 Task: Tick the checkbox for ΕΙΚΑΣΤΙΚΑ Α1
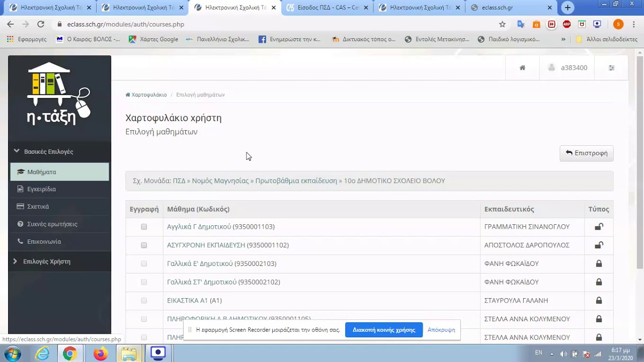pyautogui.click(x=144, y=301)
